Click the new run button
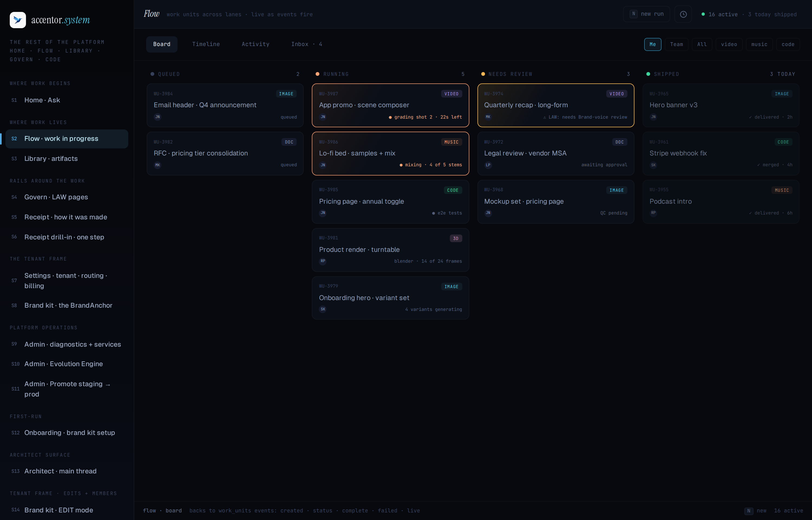 (646, 14)
